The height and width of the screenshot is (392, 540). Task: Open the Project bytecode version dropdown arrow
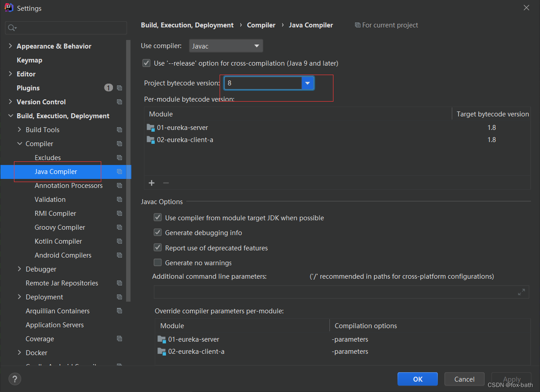pos(307,83)
